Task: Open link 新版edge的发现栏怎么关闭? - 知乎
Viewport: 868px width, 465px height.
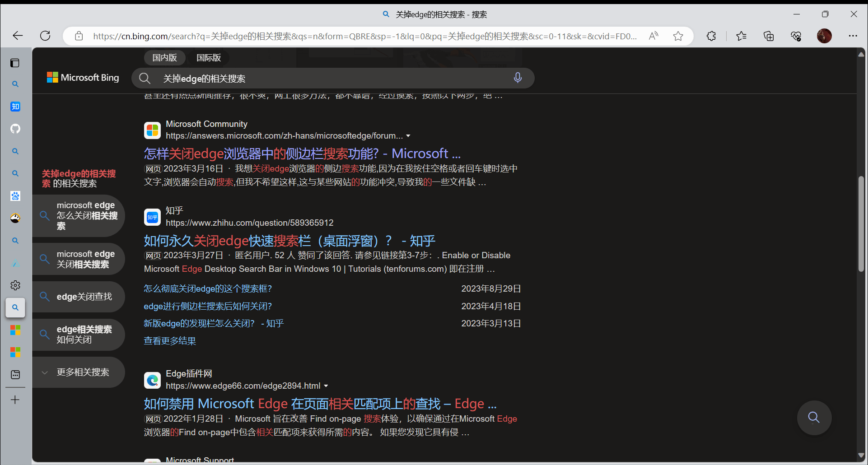Action: [x=214, y=324]
